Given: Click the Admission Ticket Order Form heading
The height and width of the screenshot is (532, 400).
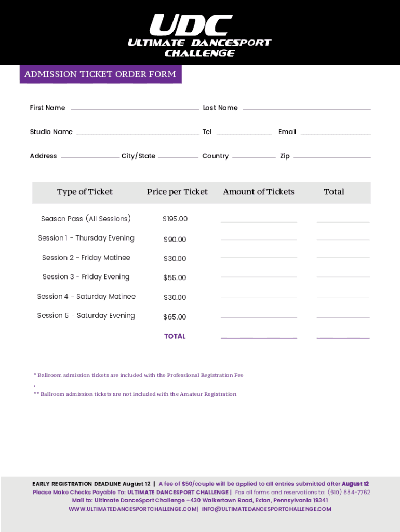Looking at the screenshot, I should [x=100, y=74].
